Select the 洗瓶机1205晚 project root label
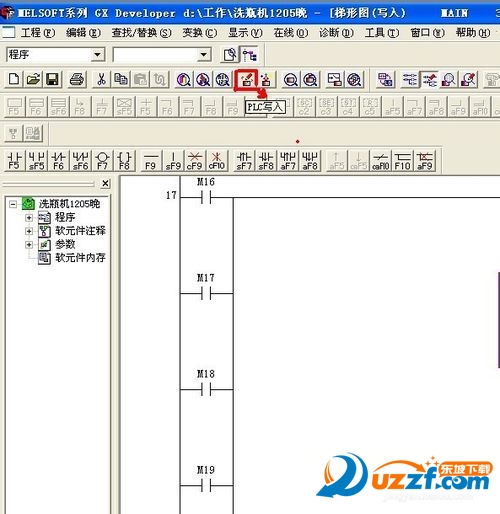 pos(69,204)
